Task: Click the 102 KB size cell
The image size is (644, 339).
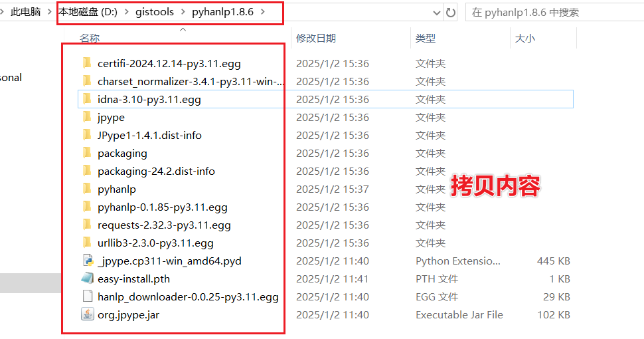Action: [554, 314]
